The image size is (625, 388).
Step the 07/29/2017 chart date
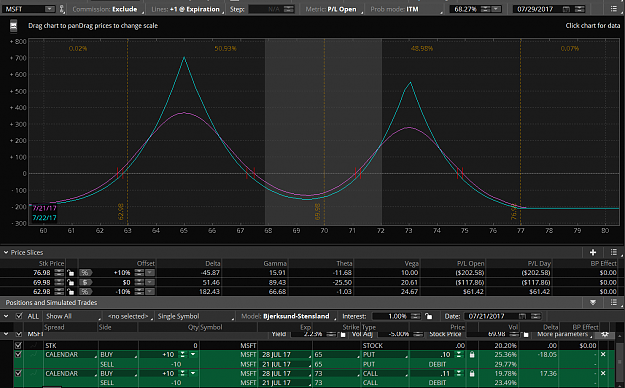(580, 9)
